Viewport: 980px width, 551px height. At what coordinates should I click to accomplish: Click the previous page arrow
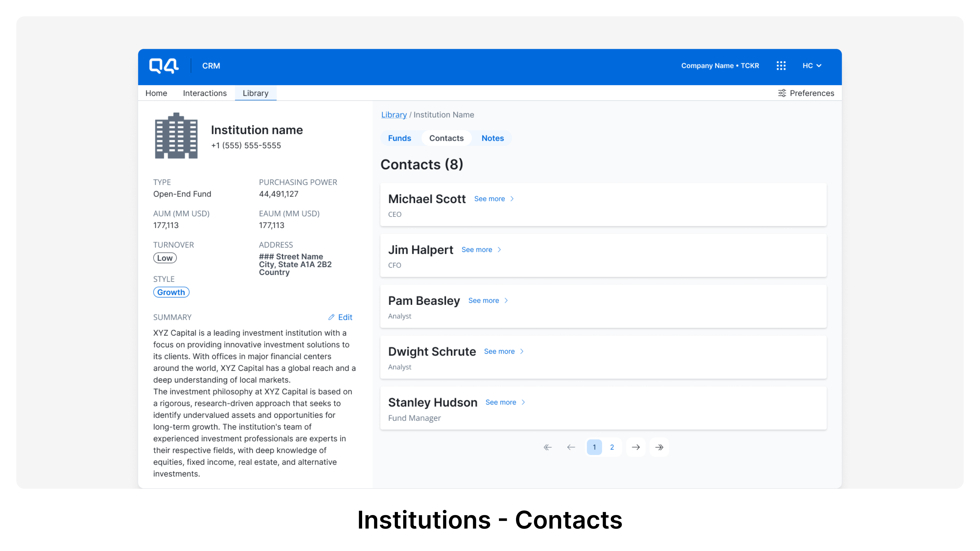[571, 447]
